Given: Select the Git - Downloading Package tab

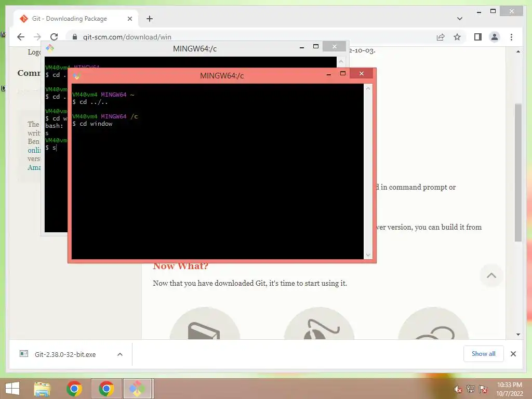Looking at the screenshot, I should tap(76, 19).
